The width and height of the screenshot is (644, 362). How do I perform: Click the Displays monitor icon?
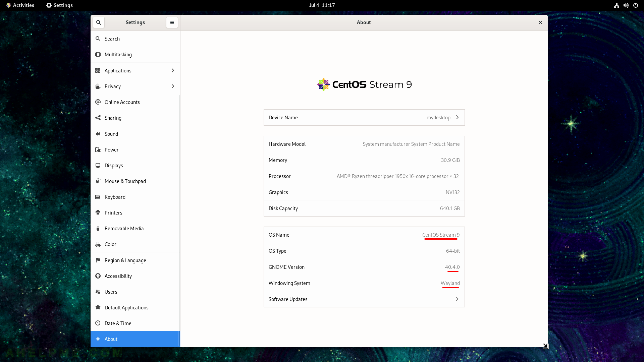pyautogui.click(x=98, y=165)
